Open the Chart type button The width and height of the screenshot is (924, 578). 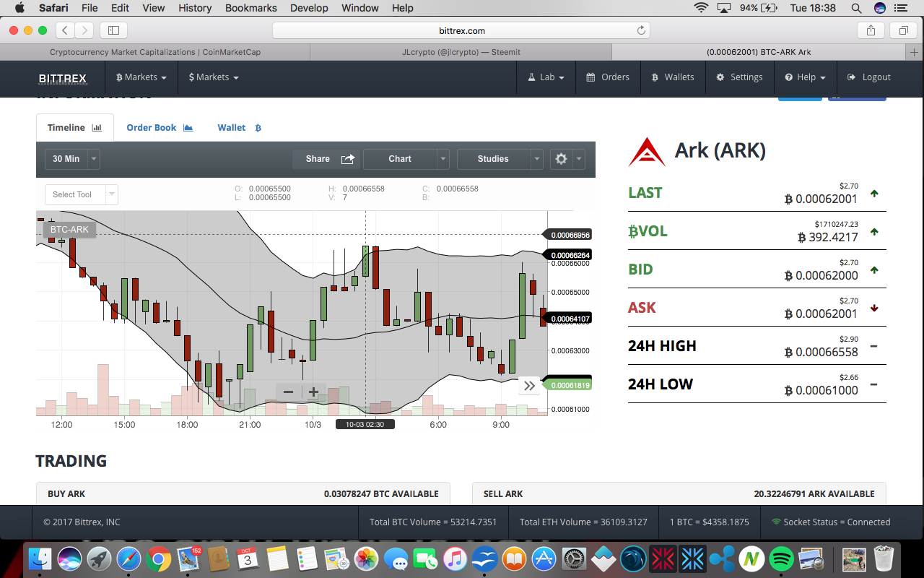400,159
